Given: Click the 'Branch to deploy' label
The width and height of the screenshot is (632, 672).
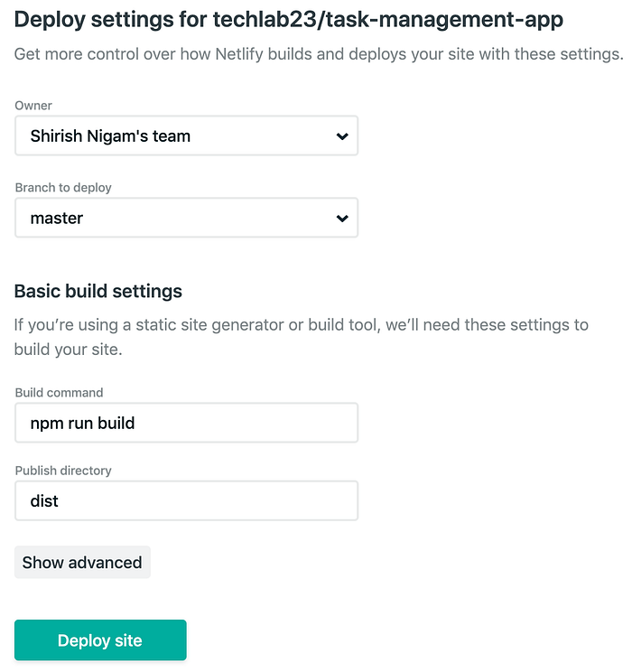Looking at the screenshot, I should [63, 188].
